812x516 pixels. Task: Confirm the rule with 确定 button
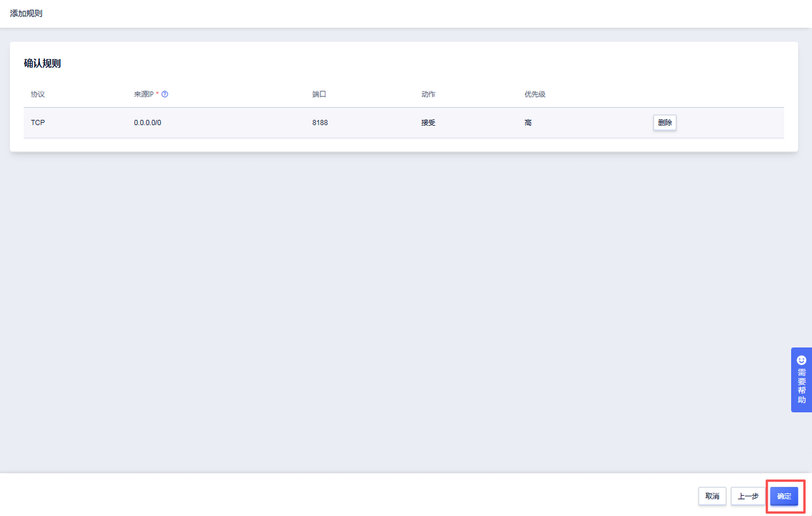click(784, 496)
